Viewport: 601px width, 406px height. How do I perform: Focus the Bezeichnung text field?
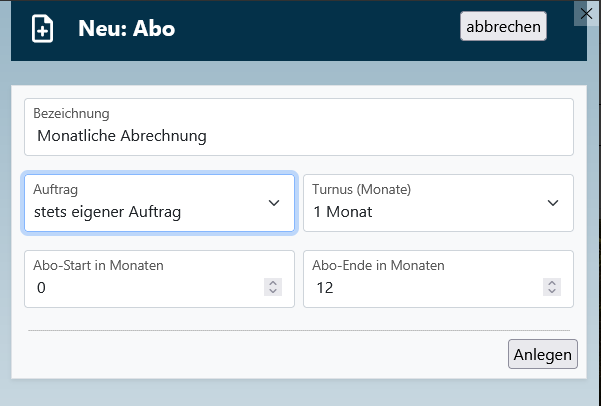[x=298, y=135]
